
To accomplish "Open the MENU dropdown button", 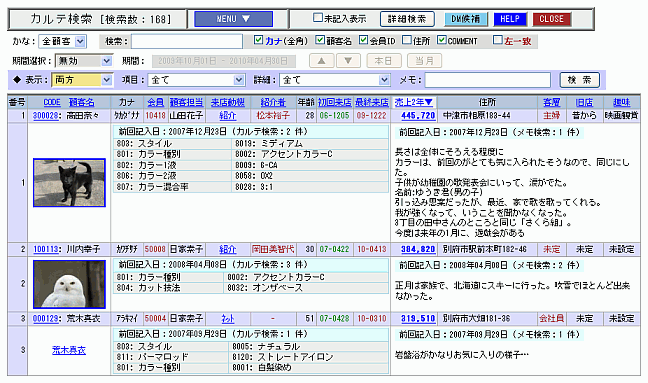I will [x=233, y=19].
